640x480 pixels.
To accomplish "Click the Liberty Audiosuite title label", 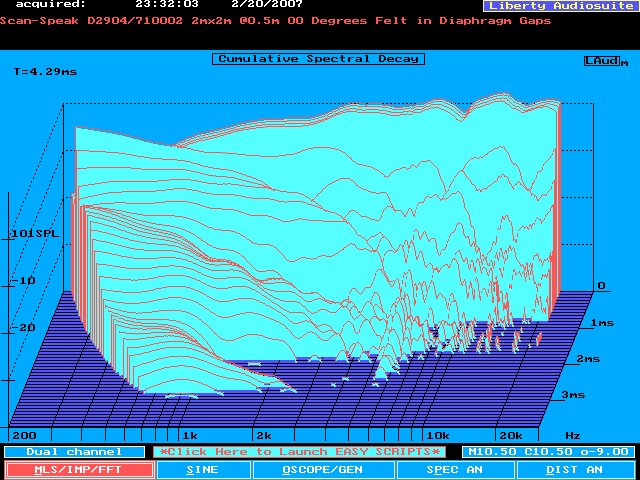I will point(559,6).
